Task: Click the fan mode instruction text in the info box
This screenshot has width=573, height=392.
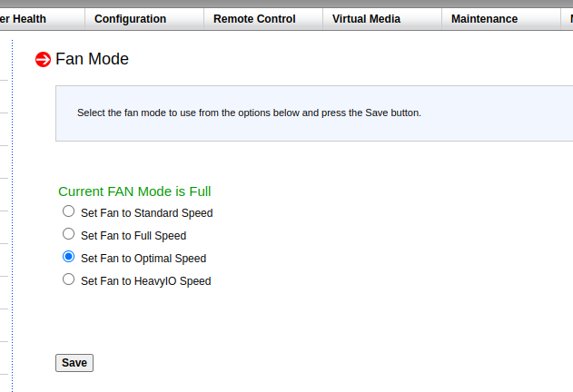Action: click(249, 113)
